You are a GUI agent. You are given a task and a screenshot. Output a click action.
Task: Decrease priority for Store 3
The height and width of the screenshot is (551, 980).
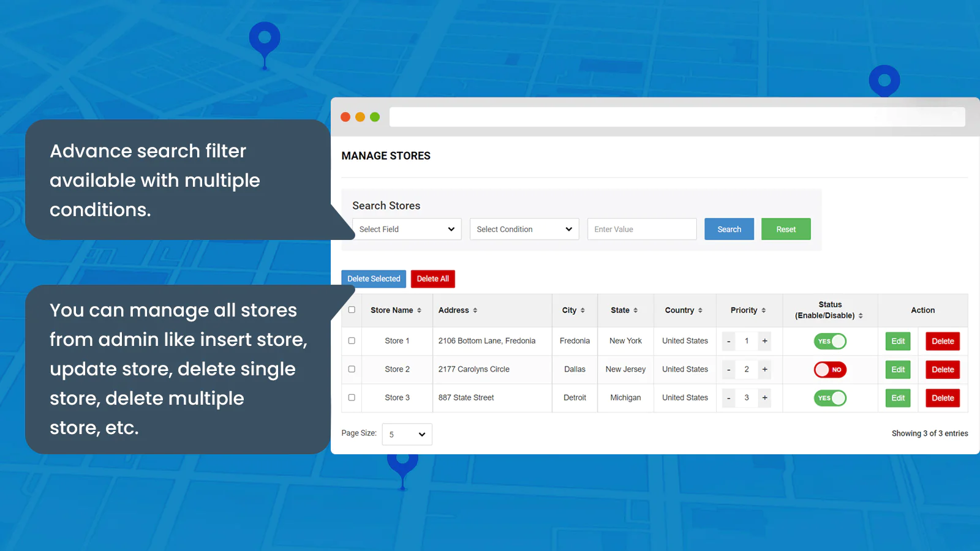click(x=728, y=398)
